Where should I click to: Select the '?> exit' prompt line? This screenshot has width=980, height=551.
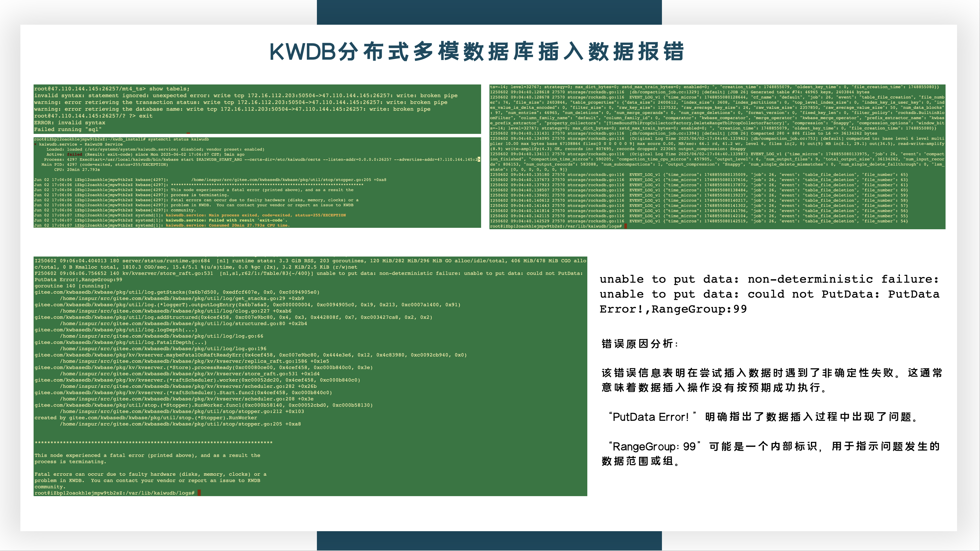click(93, 116)
